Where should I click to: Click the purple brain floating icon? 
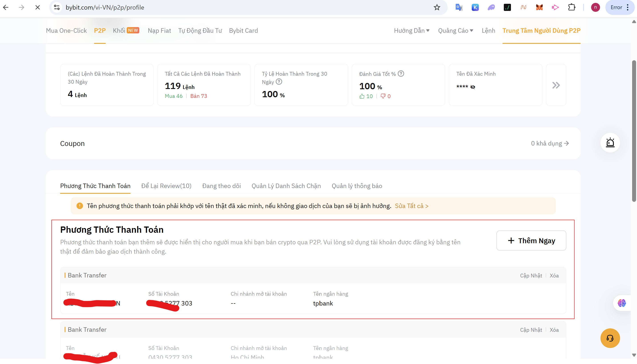[621, 303]
